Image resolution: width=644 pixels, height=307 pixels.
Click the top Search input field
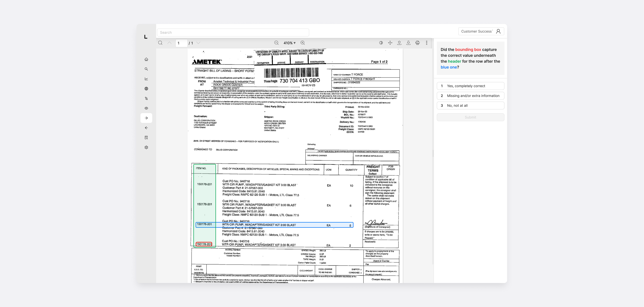coord(233,32)
